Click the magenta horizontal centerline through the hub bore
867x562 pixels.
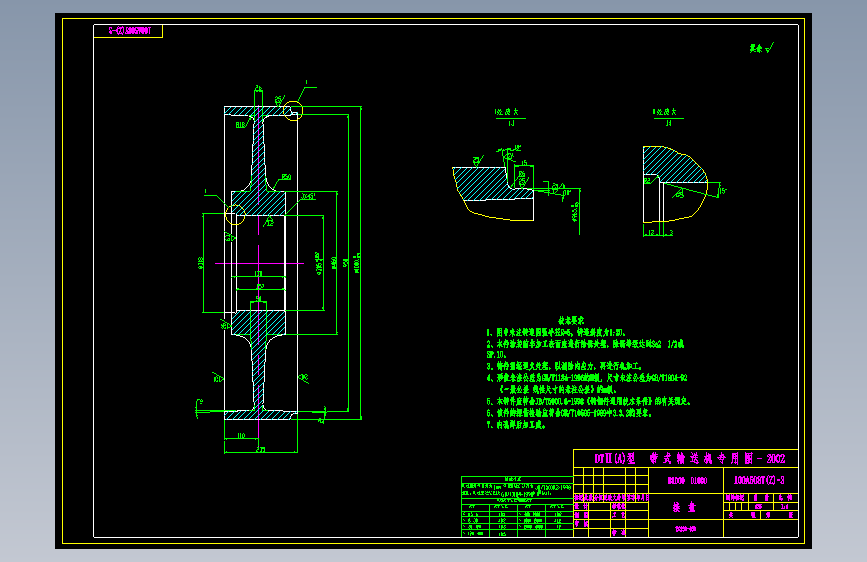259,263
